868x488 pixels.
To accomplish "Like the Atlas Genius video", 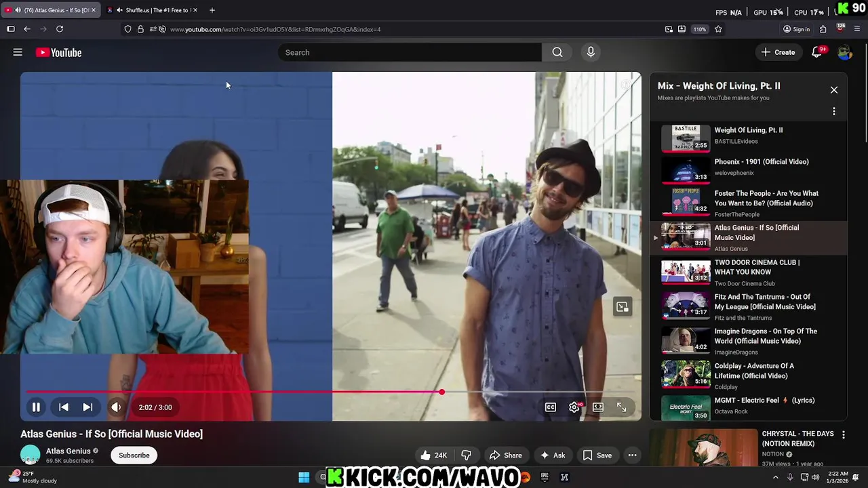I will pos(433,455).
